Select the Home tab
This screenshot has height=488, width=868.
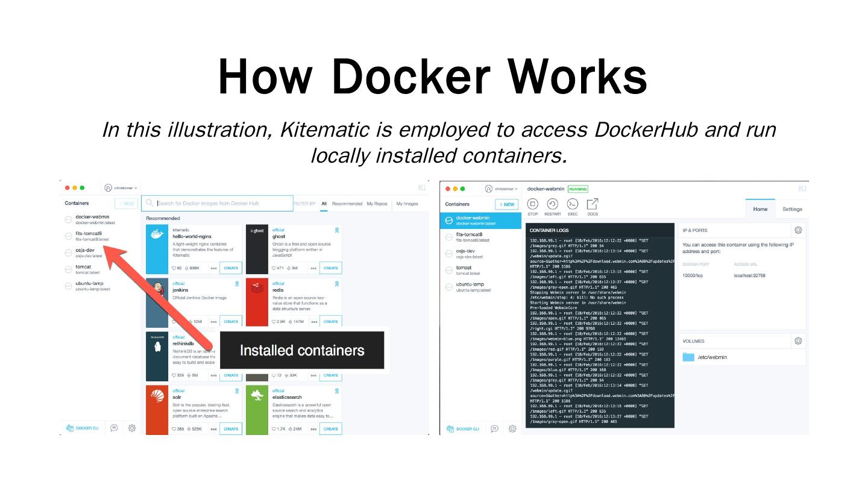760,209
